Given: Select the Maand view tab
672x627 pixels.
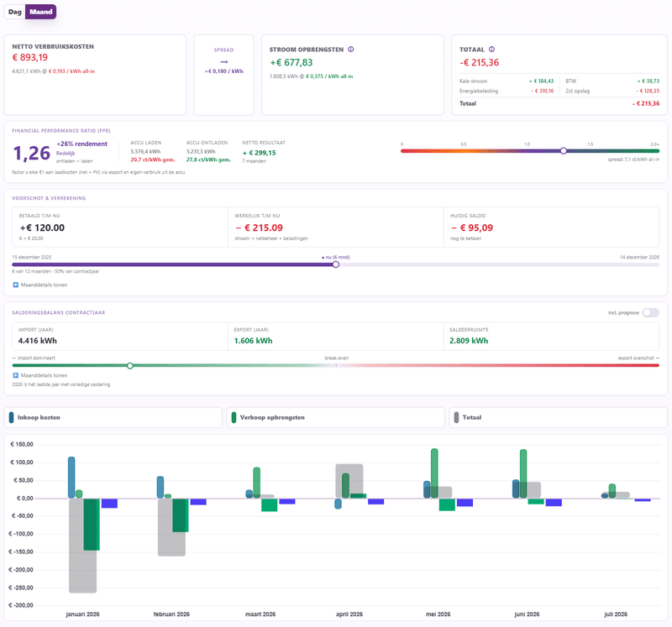Looking at the screenshot, I should pos(40,12).
